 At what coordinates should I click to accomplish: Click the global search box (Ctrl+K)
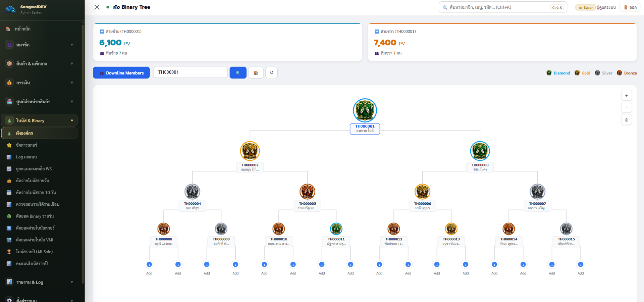point(503,7)
